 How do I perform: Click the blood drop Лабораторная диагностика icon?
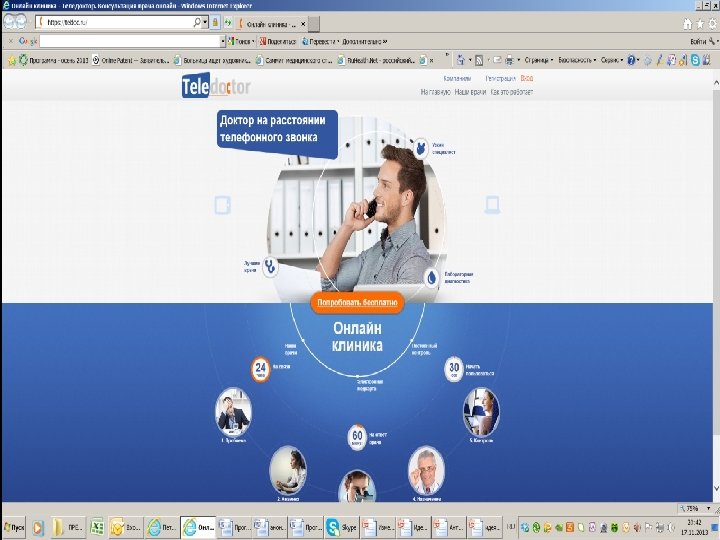click(x=432, y=278)
